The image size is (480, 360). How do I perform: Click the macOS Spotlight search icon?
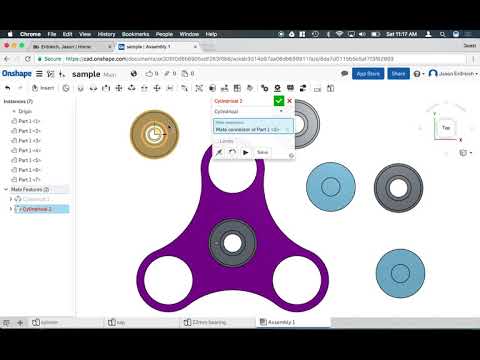[442, 34]
